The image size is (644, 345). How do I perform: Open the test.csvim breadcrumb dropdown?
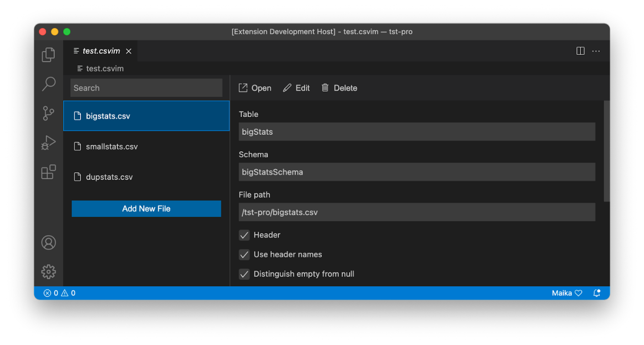tap(104, 68)
